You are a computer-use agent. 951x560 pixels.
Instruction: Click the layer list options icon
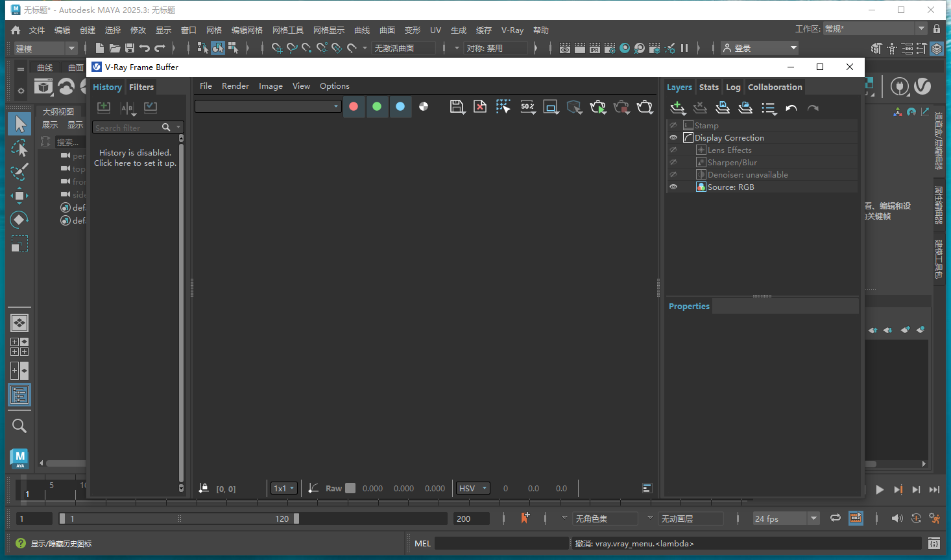(x=769, y=108)
